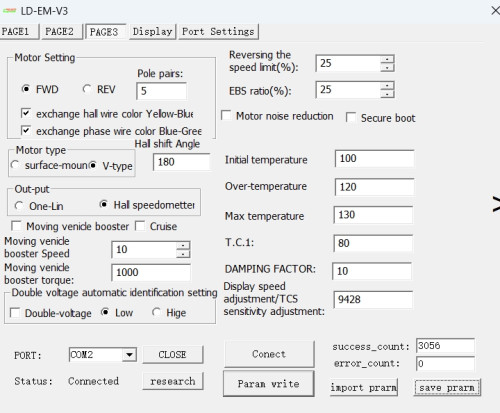This screenshot has width=500, height=413.
Task: Click the save prarm button
Action: tap(447, 388)
